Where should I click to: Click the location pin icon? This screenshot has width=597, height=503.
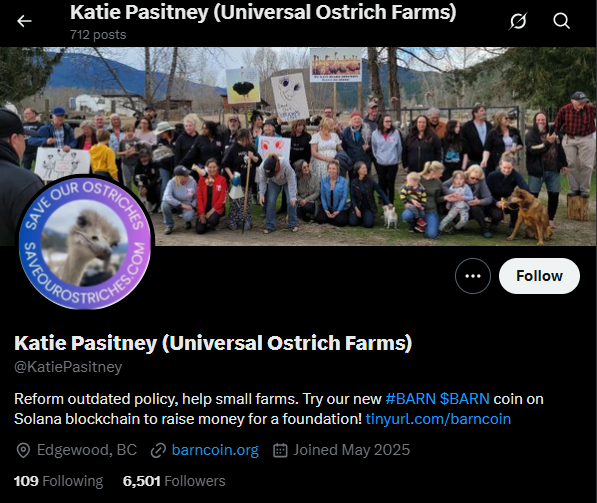[x=23, y=450]
